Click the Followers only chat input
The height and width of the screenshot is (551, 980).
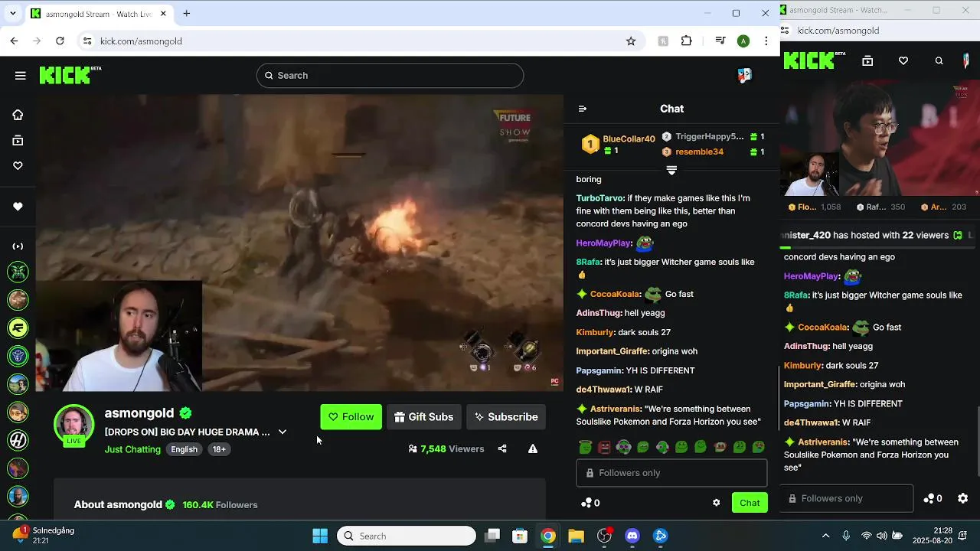click(x=671, y=473)
